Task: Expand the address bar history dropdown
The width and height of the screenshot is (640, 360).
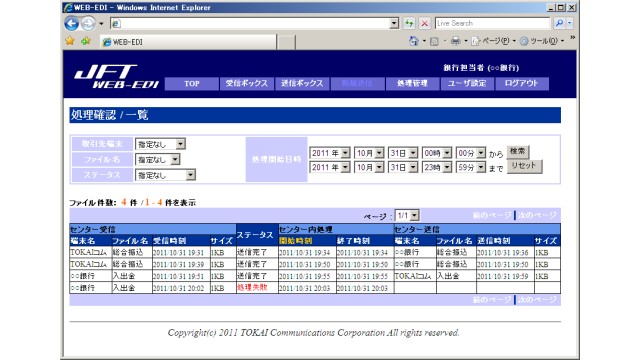Action: [x=394, y=23]
